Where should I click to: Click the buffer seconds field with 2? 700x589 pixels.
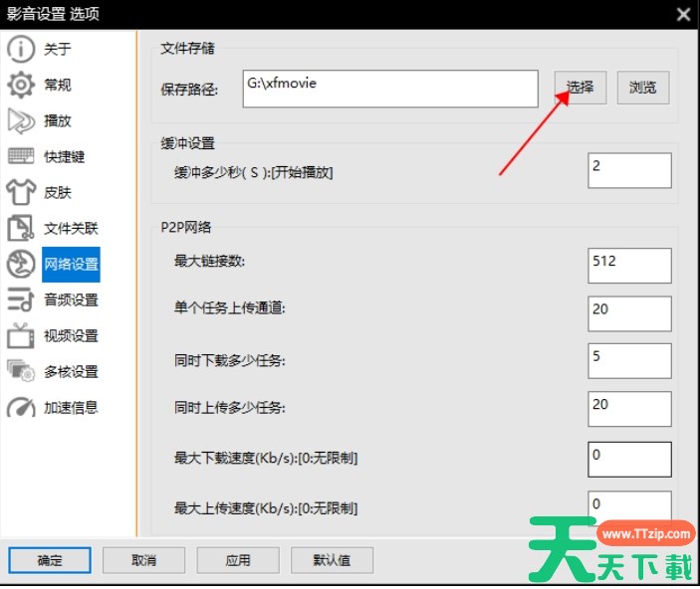(629, 170)
